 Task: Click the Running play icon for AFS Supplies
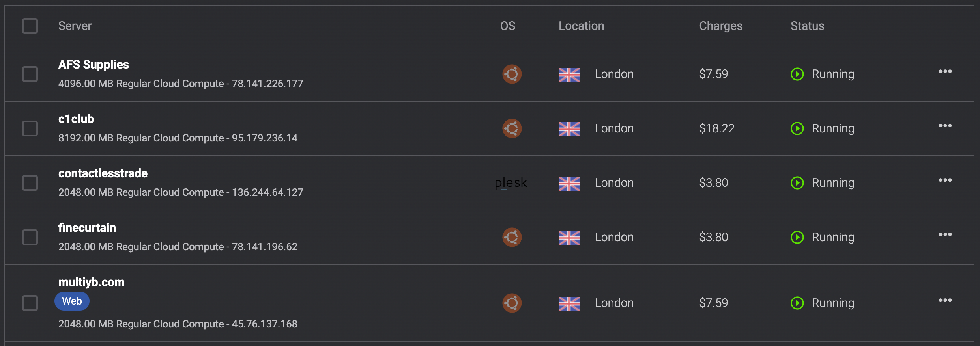(797, 74)
